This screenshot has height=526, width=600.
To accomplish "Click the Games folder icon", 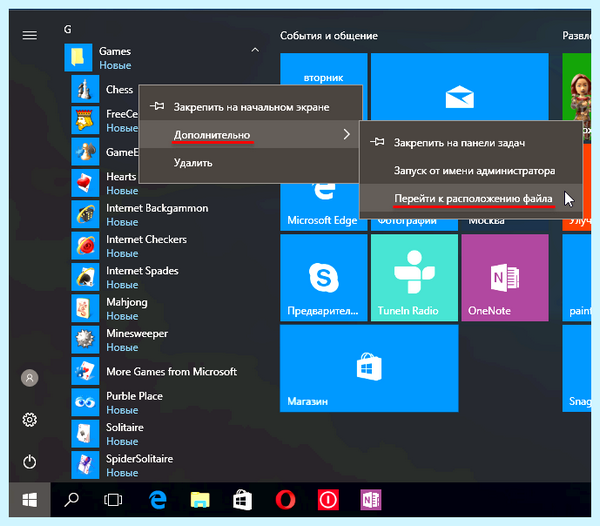I will point(78,57).
